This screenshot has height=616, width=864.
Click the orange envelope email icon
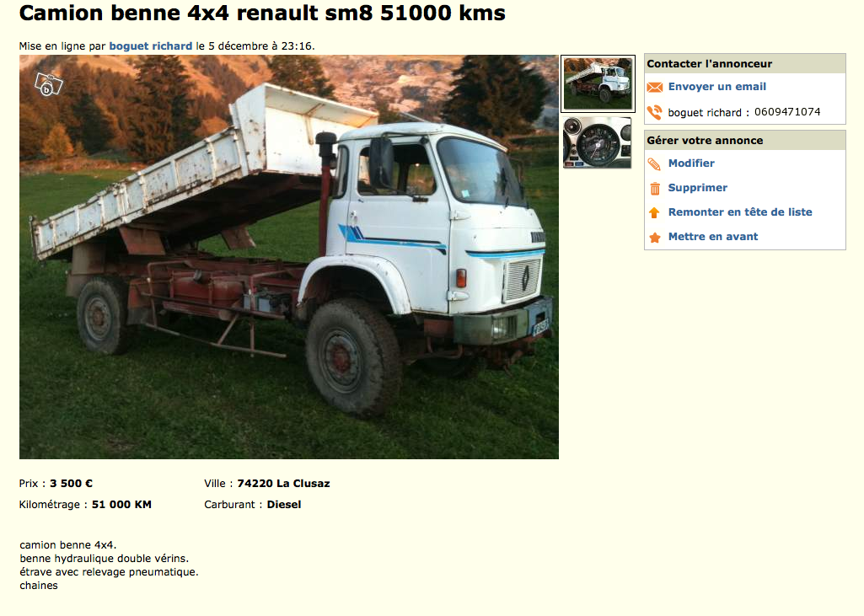click(655, 87)
